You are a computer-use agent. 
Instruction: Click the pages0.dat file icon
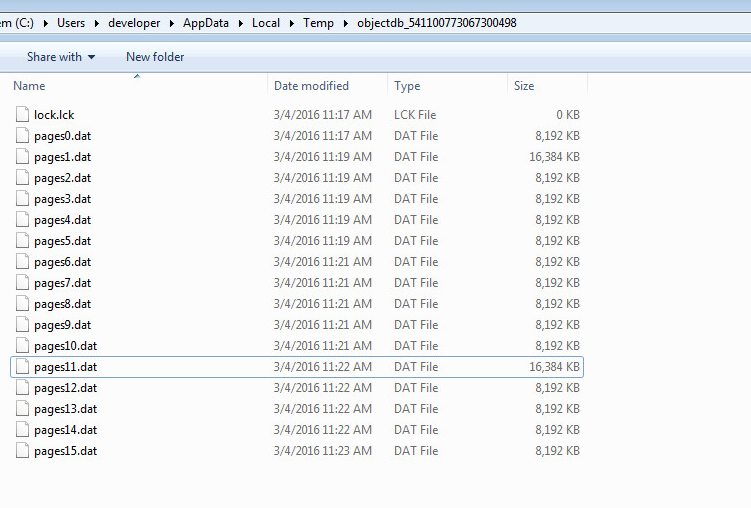pos(22,135)
